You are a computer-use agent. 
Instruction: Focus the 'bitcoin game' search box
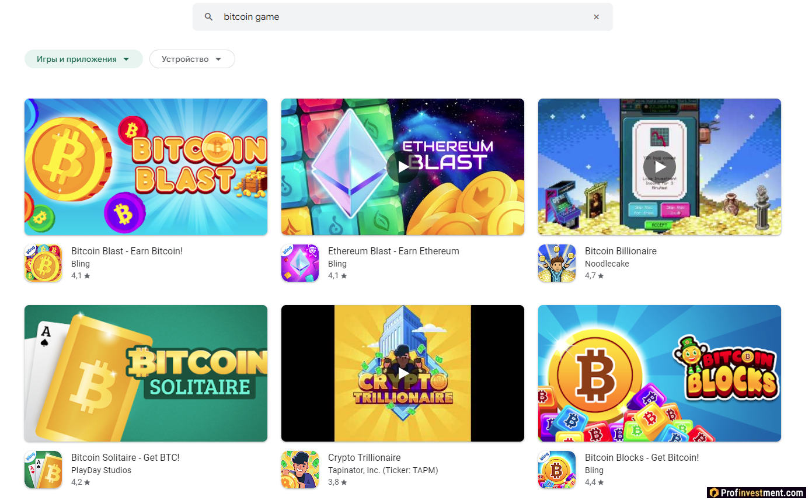click(403, 17)
